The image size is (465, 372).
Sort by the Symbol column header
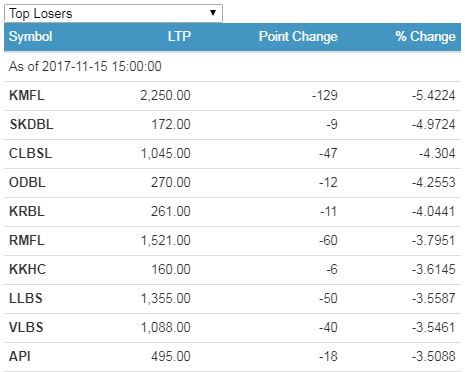click(31, 36)
